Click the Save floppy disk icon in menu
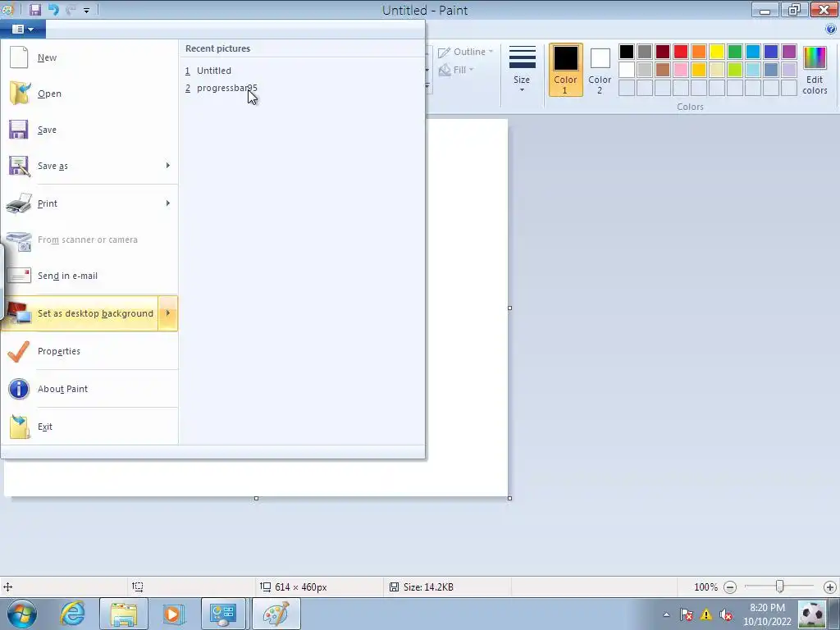 click(x=18, y=130)
